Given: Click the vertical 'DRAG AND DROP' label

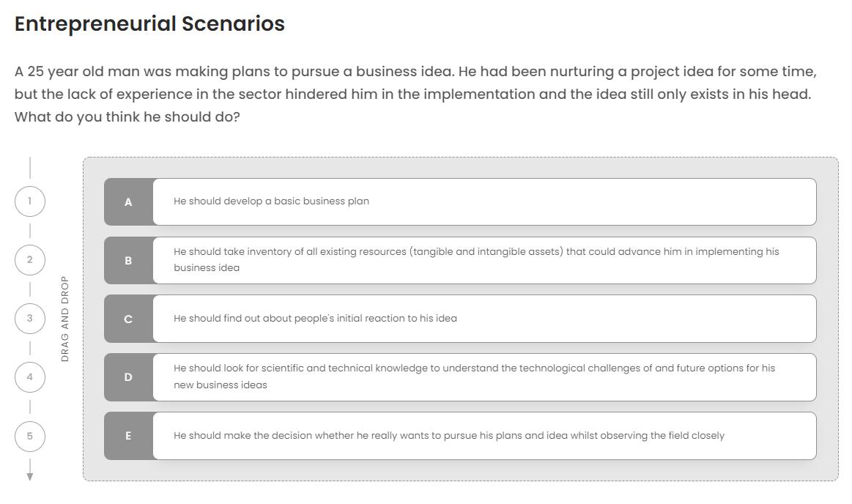Looking at the screenshot, I should (64, 319).
